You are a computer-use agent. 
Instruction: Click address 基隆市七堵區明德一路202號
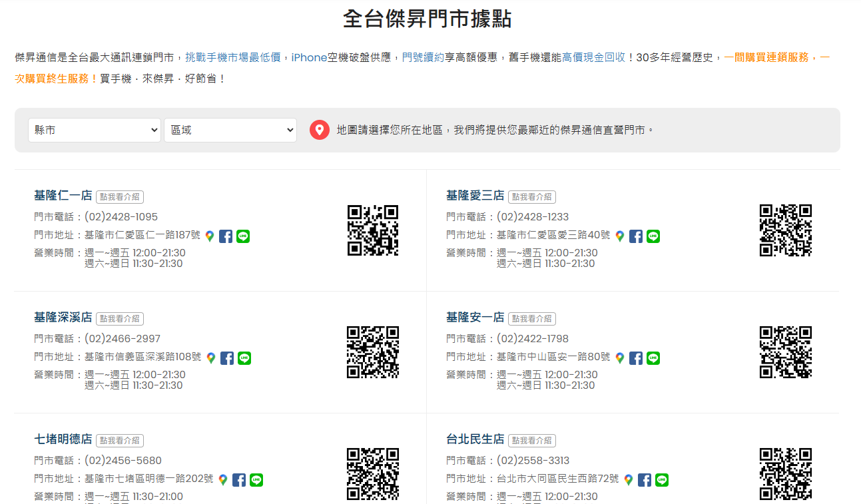click(x=149, y=479)
